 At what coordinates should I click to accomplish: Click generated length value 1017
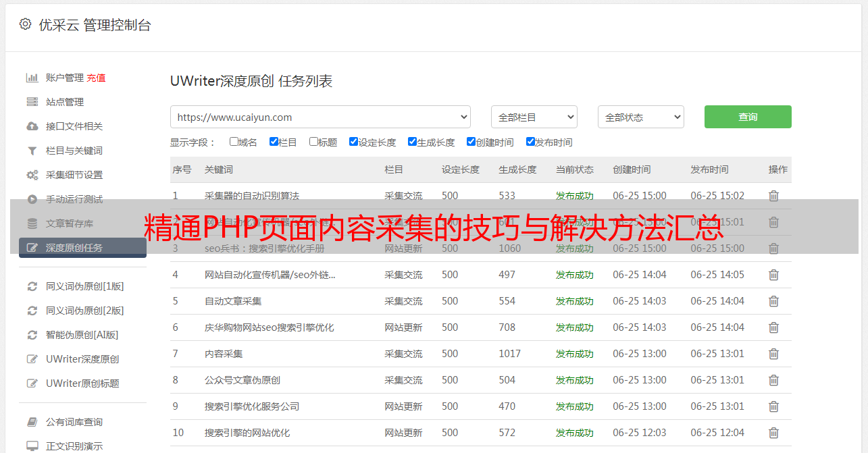(x=510, y=354)
